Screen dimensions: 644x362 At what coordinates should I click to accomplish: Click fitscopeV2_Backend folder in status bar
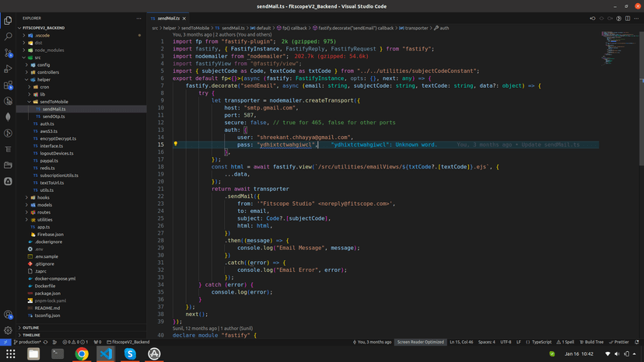(128, 342)
